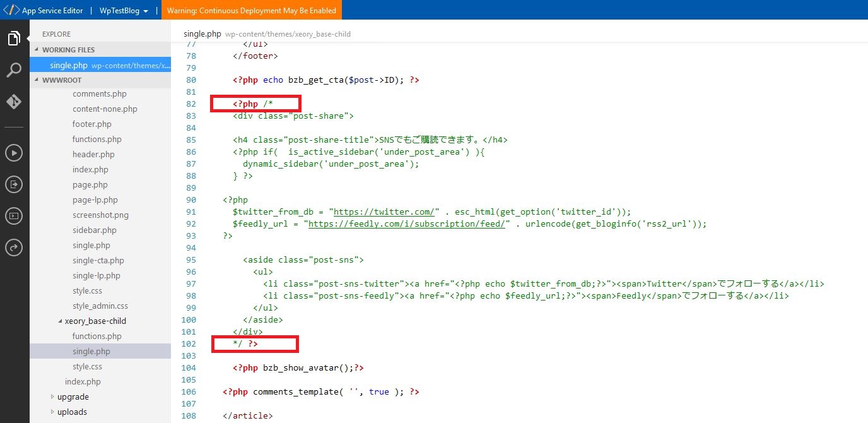Image resolution: width=868 pixels, height=423 pixels.
Task: Open the Explore files panel
Action: pyautogui.click(x=14, y=38)
